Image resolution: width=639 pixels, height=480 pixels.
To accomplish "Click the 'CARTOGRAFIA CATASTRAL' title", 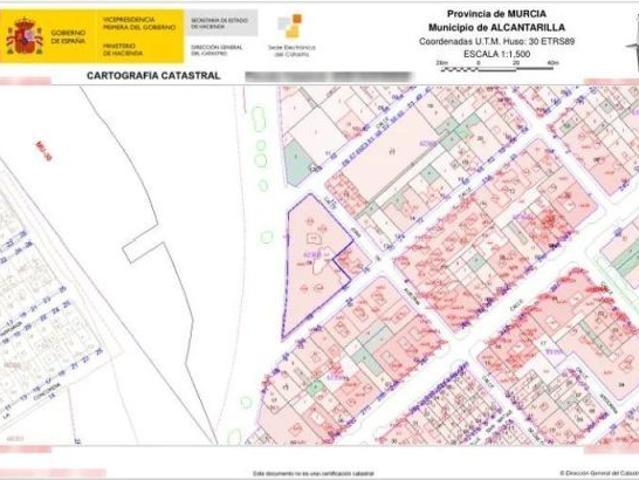I will pos(154,75).
